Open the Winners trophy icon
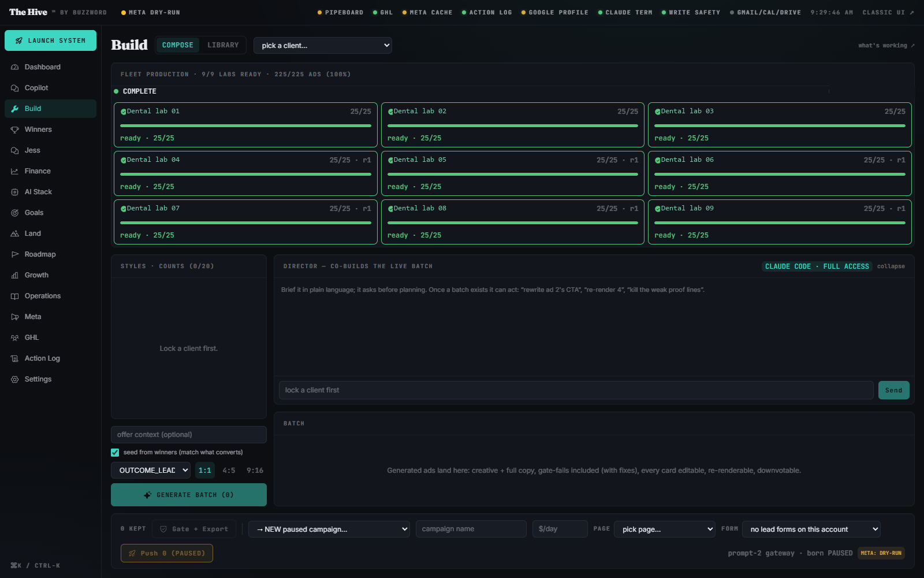This screenshot has width=924, height=578. click(15, 129)
